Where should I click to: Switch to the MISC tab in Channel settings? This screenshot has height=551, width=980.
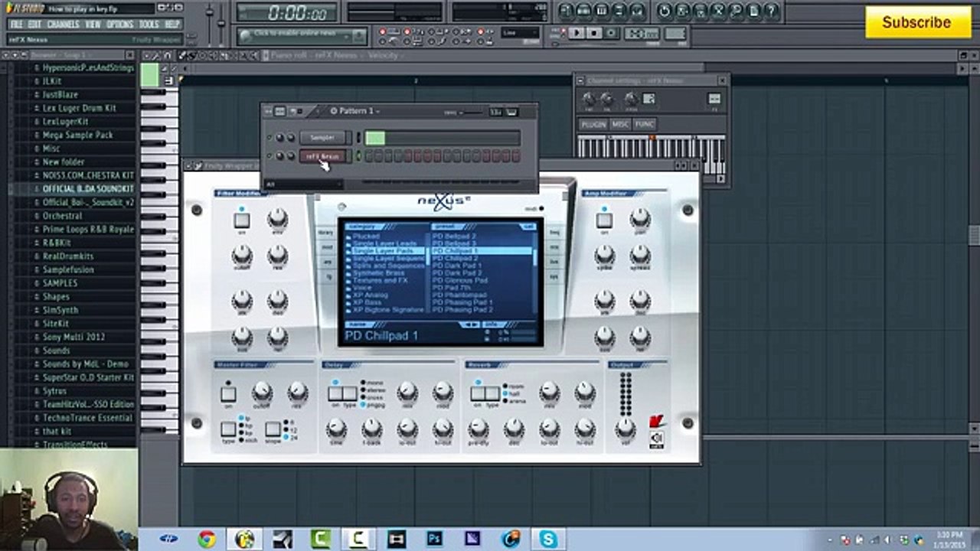pyautogui.click(x=620, y=124)
